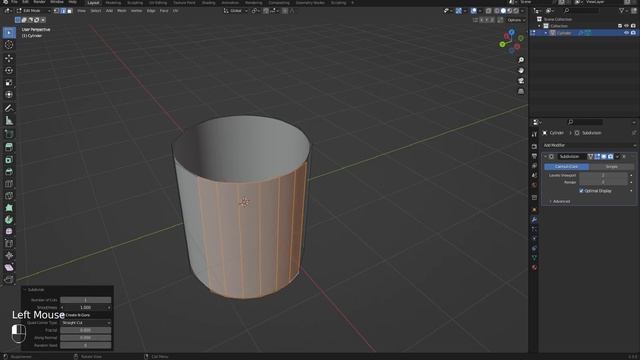Choose the Annotate pencil tool
Screen dimensions: 640x360
(9, 108)
